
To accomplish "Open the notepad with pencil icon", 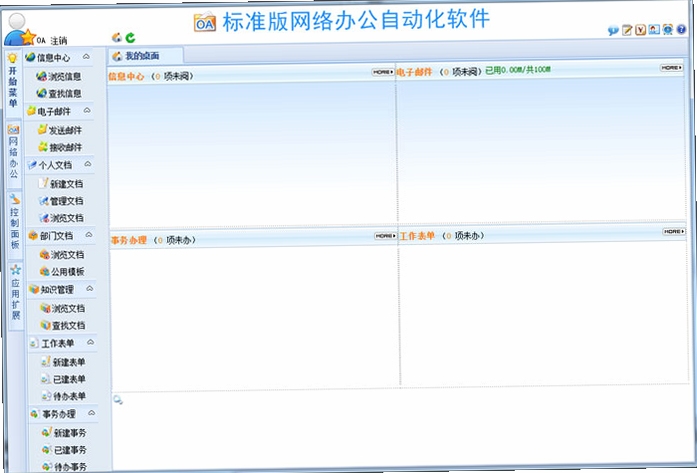I will 627,30.
